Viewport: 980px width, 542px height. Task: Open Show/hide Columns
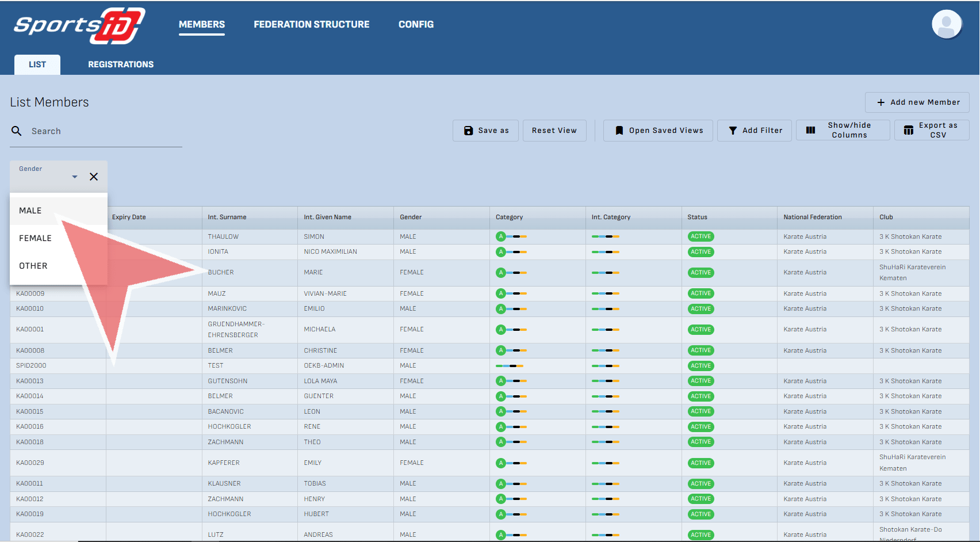coord(843,131)
